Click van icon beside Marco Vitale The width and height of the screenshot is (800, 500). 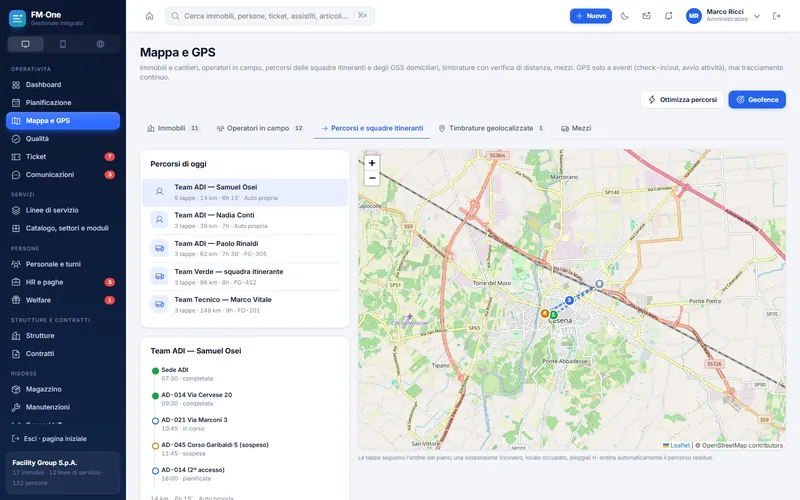click(x=159, y=304)
